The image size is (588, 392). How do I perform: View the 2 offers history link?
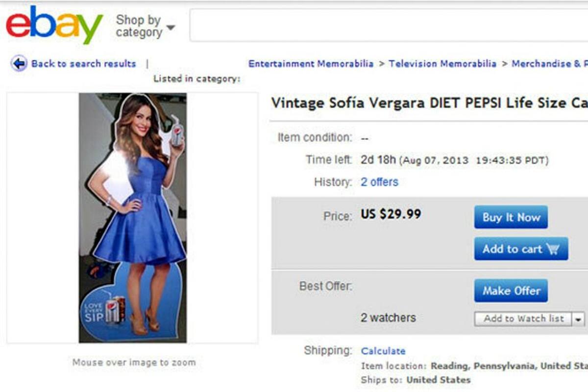pyautogui.click(x=379, y=182)
